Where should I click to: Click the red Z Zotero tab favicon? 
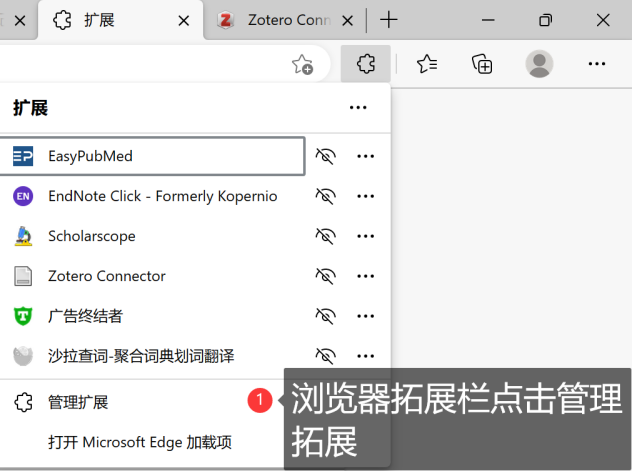click(225, 20)
